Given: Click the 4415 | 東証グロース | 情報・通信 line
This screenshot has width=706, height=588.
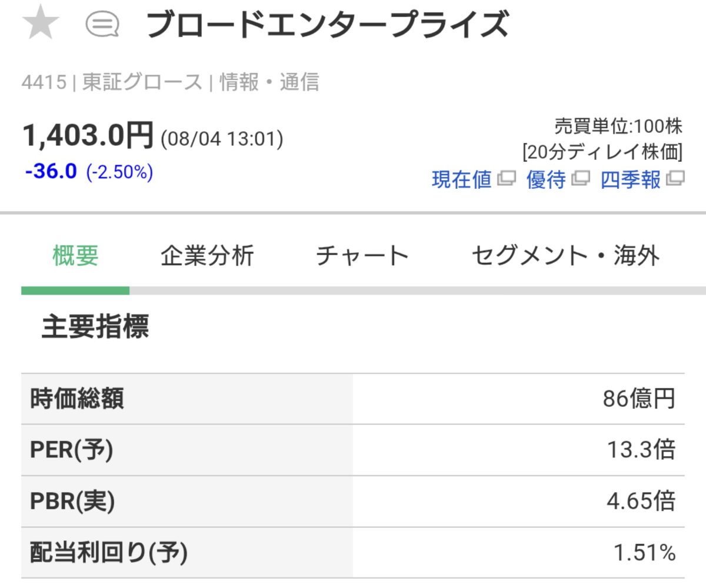Looking at the screenshot, I should point(171,82).
